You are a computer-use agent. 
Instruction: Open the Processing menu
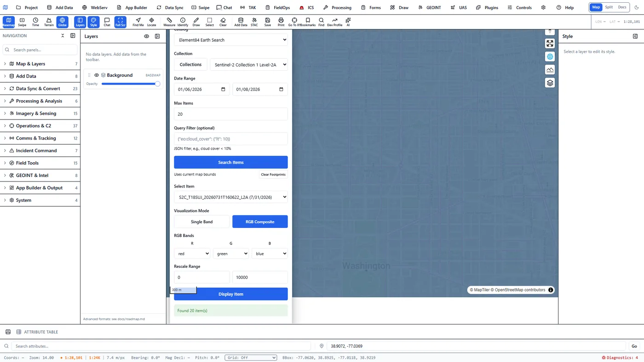(x=337, y=7)
